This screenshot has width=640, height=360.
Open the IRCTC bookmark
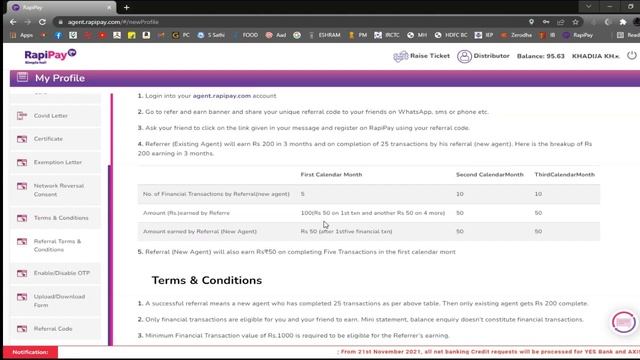click(x=387, y=36)
